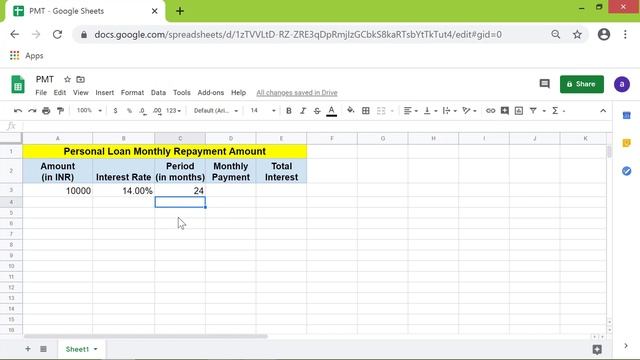Add a new sheet

point(28,349)
